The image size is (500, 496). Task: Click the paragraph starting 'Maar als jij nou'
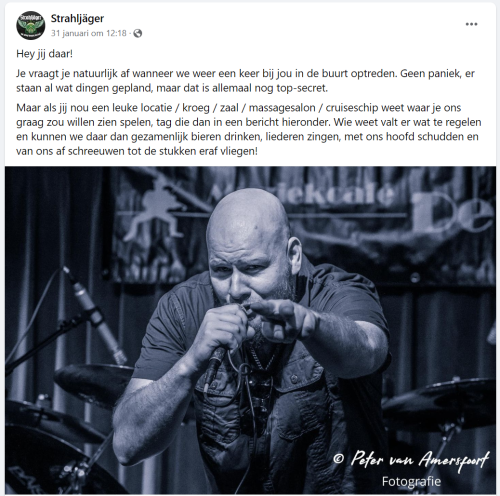[249, 129]
